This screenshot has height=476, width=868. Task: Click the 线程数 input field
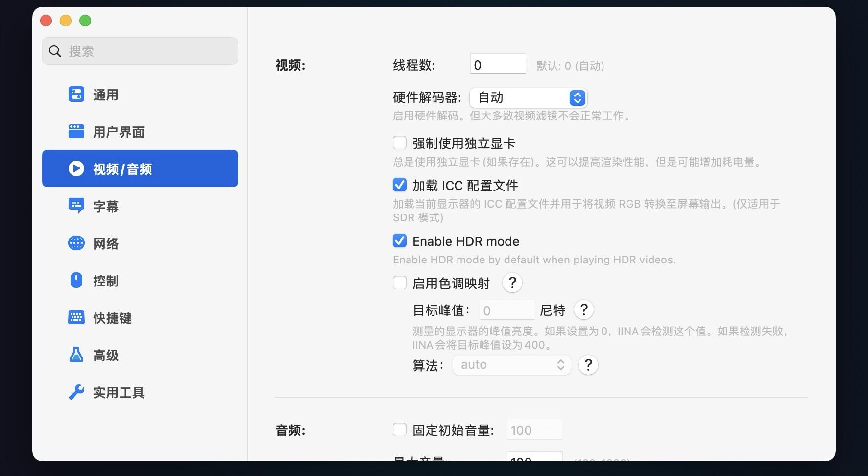coord(498,64)
